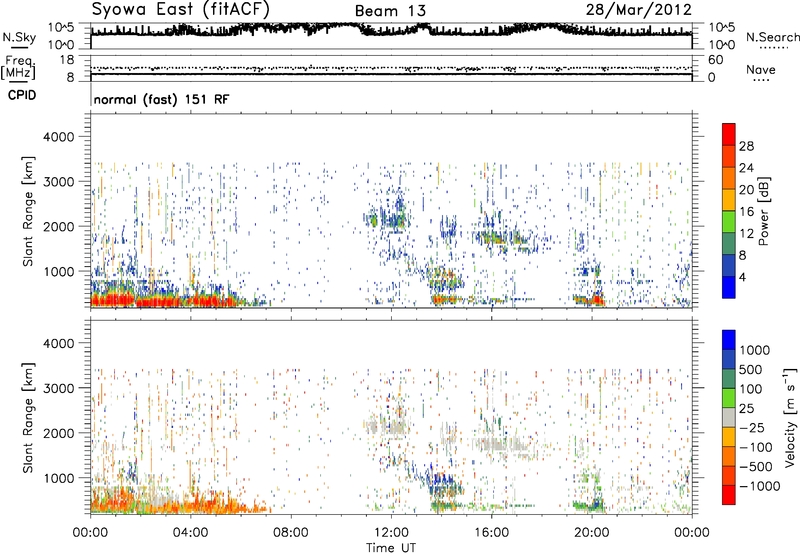Click '3000' tick on velocity panel
800x554 pixels.
[x=59, y=388]
